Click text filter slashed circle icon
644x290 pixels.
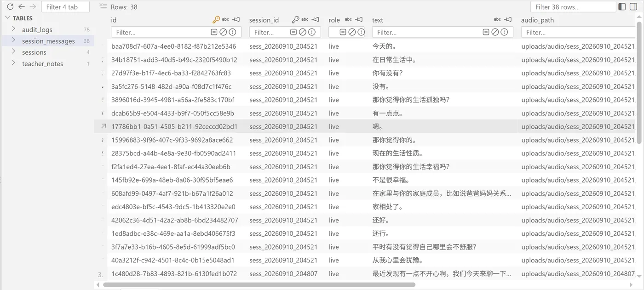[495, 32]
